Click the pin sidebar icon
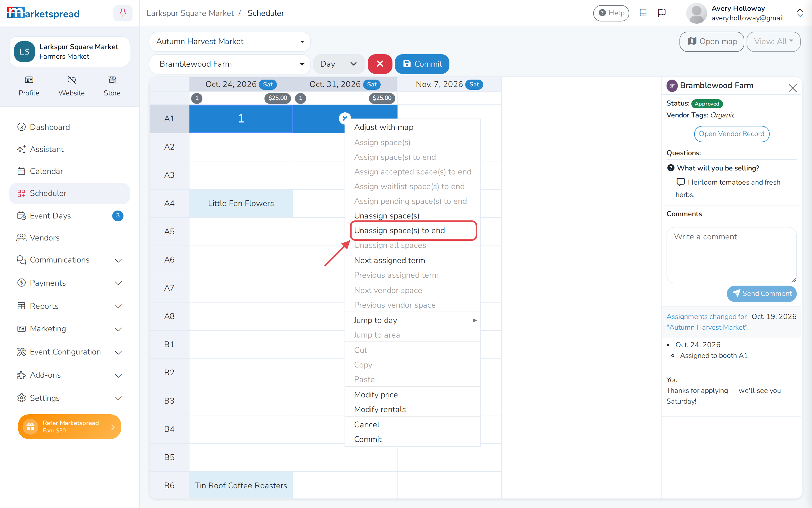 click(x=123, y=13)
